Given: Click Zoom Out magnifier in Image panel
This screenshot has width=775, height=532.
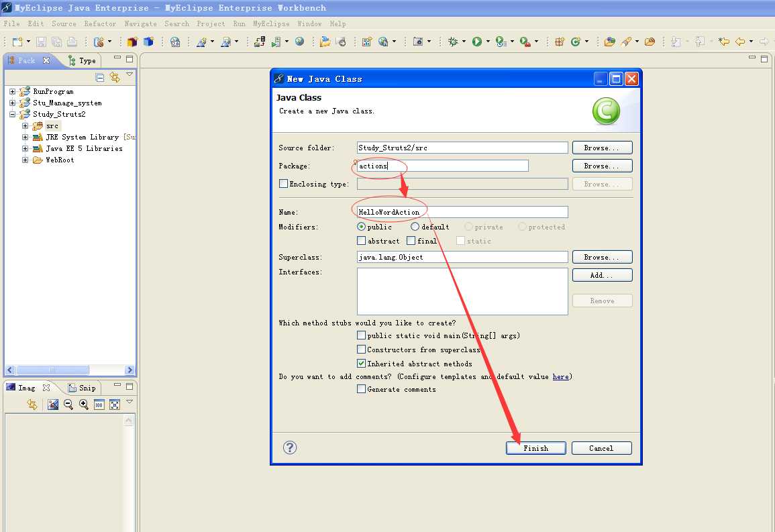Looking at the screenshot, I should pos(68,405).
